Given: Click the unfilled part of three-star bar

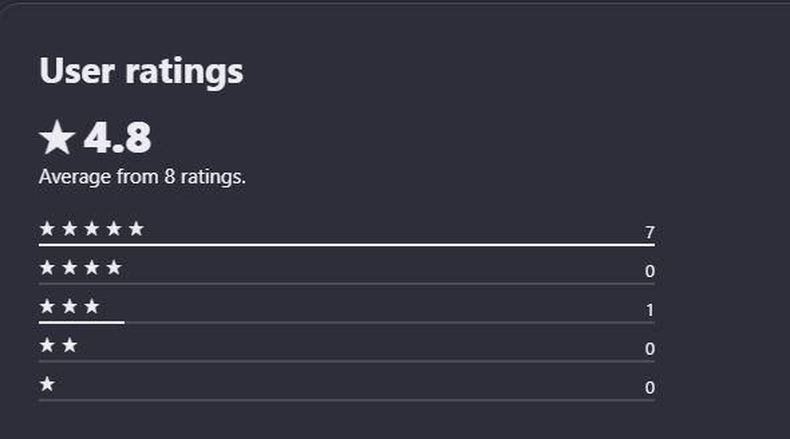Looking at the screenshot, I should coord(390,323).
